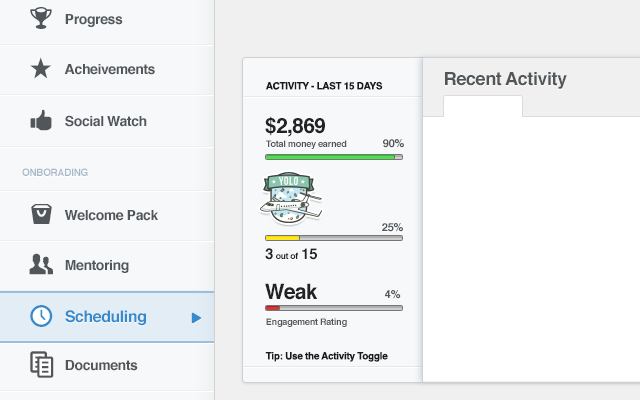Select the blank Recent Activity tab

[x=482, y=107]
